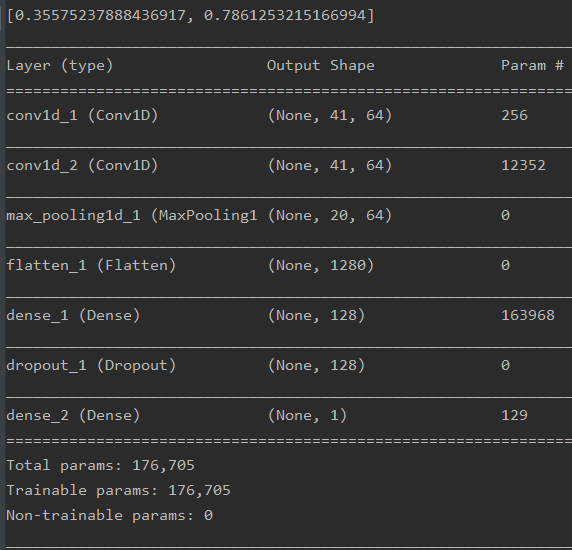This screenshot has height=550, width=572.
Task: Click the 'Trainable params: 176,705' line
Action: pos(118,491)
